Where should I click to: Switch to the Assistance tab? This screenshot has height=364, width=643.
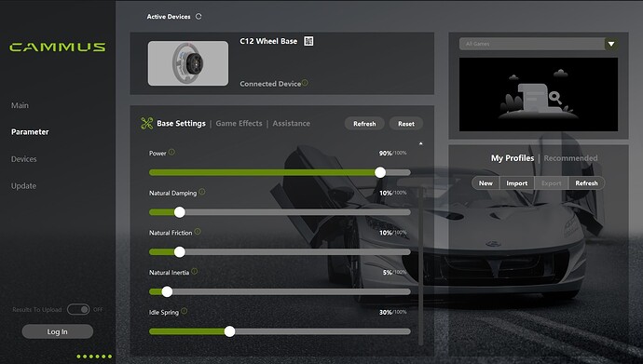[291, 123]
